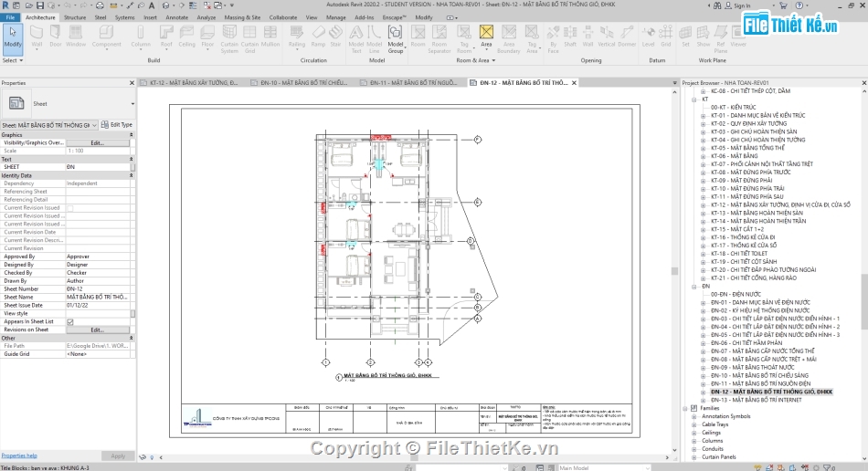Select the Window tool
Screen dimensions: 868x471
(76, 37)
